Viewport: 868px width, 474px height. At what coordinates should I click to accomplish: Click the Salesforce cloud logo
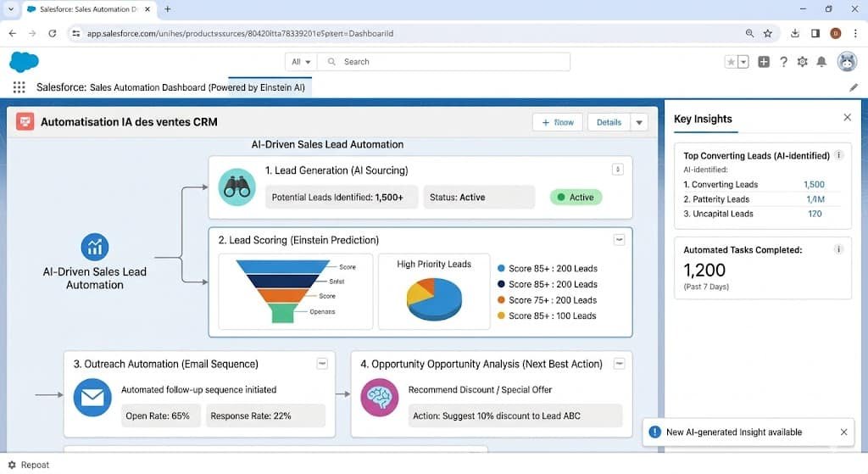(x=24, y=61)
